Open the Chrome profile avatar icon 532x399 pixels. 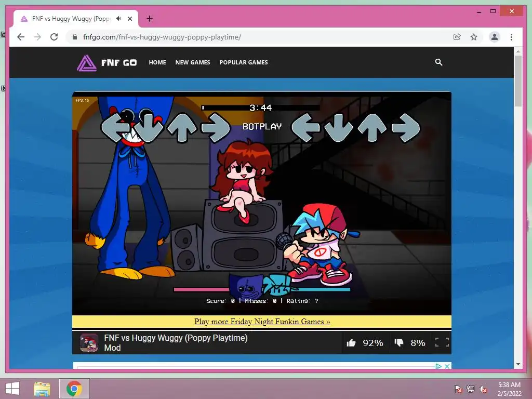[x=495, y=37]
